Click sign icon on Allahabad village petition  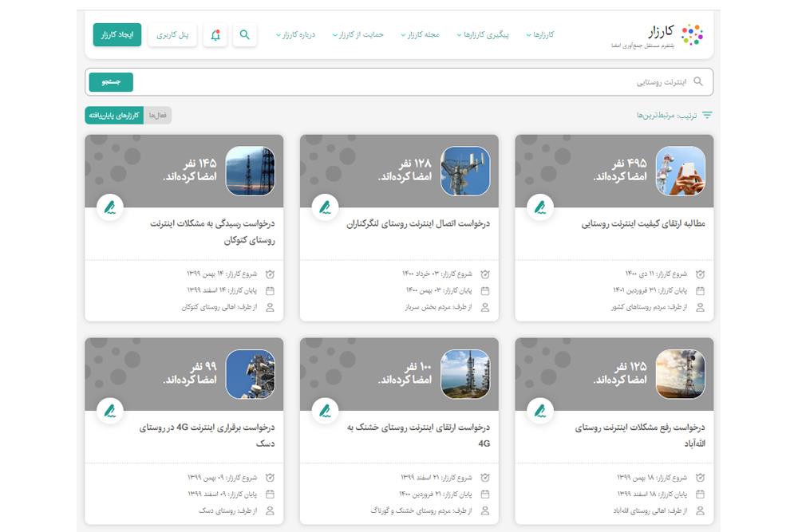point(539,412)
